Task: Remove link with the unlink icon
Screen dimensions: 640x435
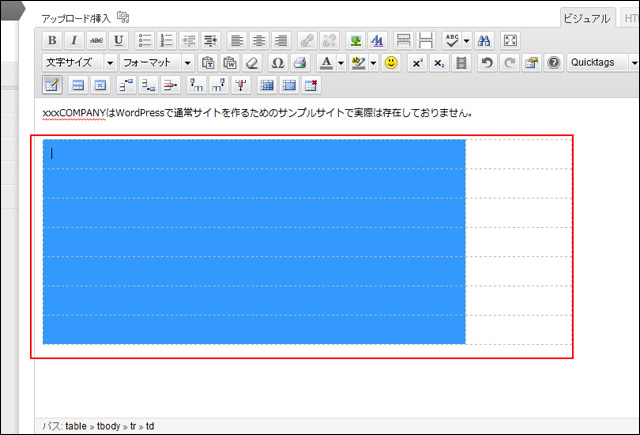Action: pos(329,40)
